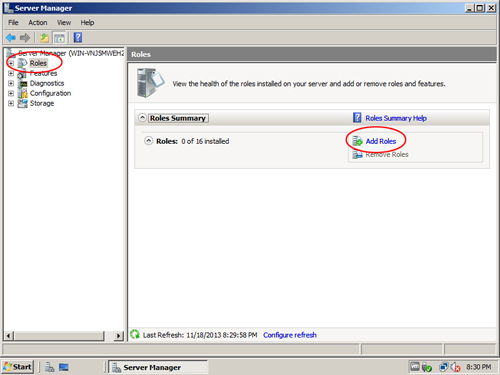500x375 pixels.
Task: Click the Up one level folder icon
Action: (44, 38)
